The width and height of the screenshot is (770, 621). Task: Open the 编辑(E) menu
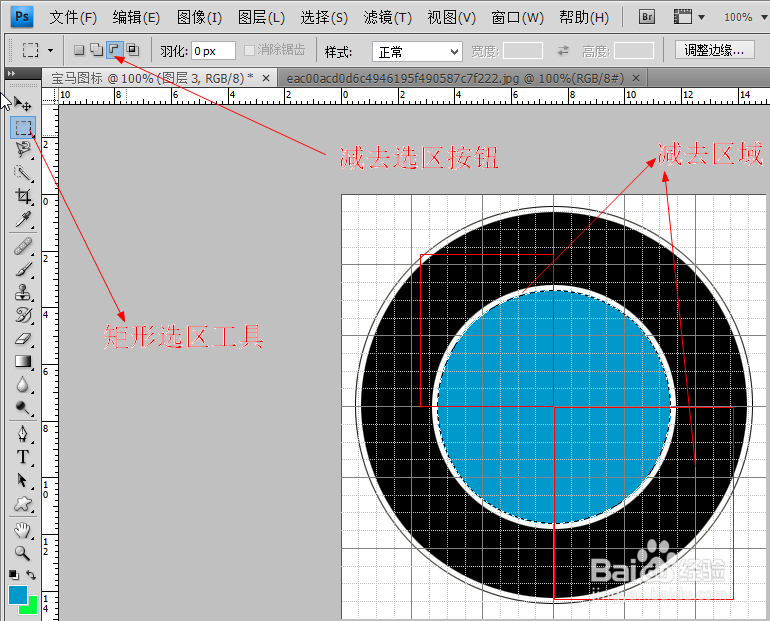click(136, 18)
